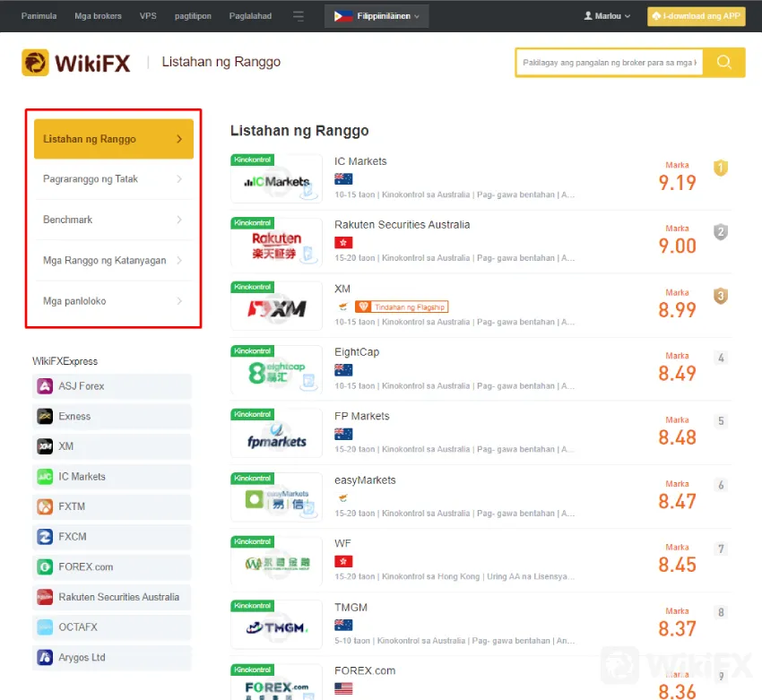The width and height of the screenshot is (762, 700).
Task: Click rank 3 bronze badge for XM
Action: [721, 296]
